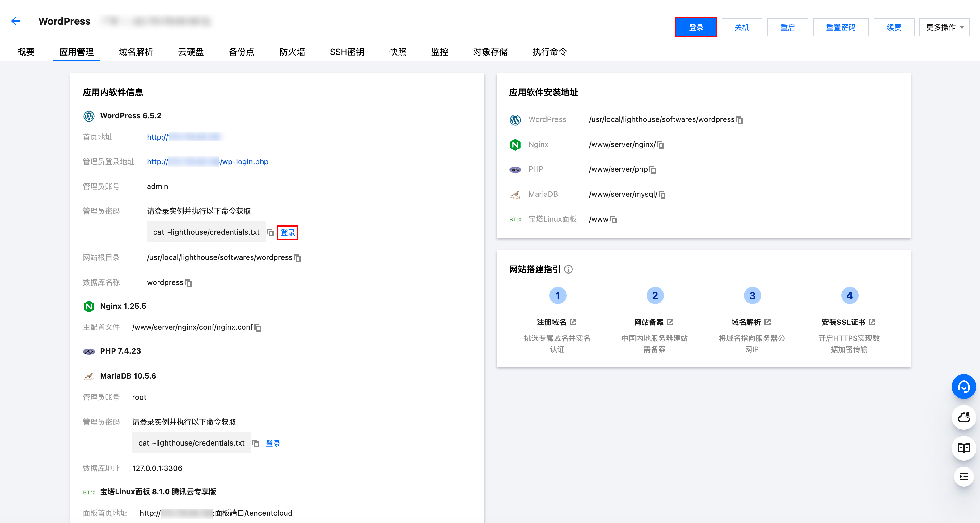Open the customer support chat icon on right edge
Screen dimensions: 980x523
[963, 386]
